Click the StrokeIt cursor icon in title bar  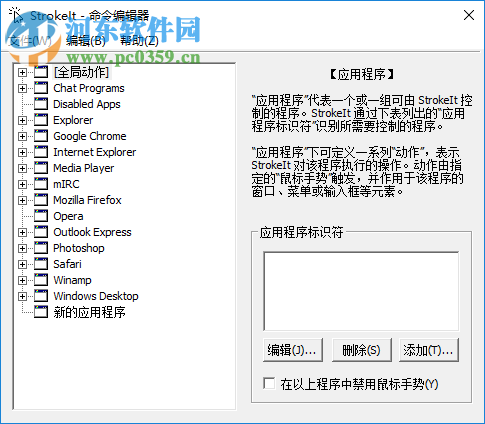[x=15, y=16]
